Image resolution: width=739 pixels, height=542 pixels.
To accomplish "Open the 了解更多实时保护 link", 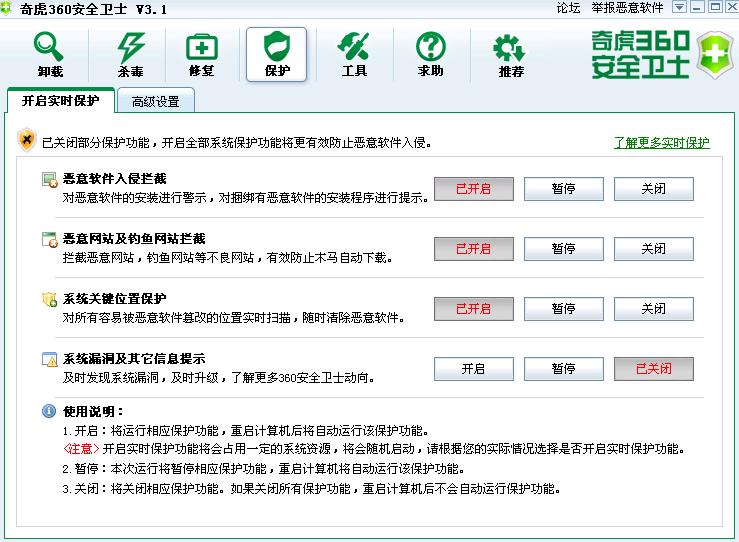I will tap(662, 142).
